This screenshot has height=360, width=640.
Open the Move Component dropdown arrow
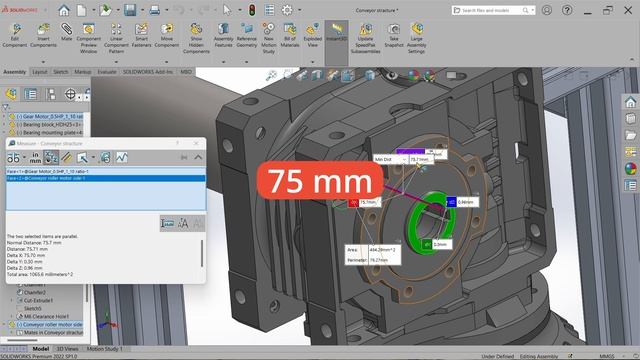pyautogui.click(x=167, y=62)
